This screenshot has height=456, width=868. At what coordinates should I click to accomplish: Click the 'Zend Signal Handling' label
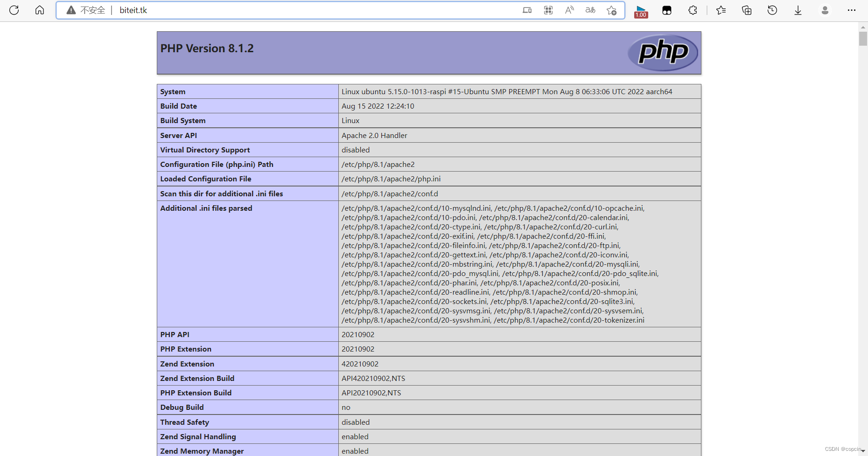coord(198,437)
